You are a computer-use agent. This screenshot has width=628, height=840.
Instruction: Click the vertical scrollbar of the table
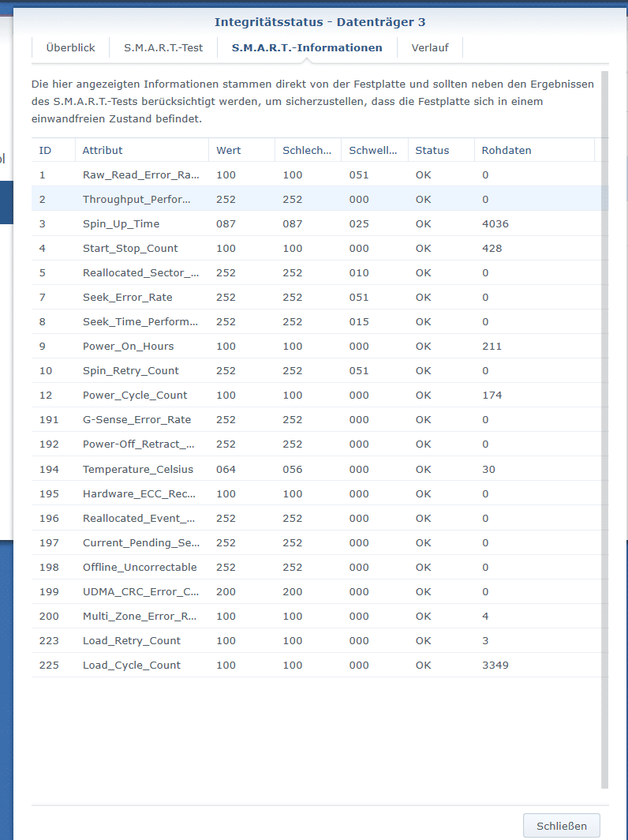604,429
